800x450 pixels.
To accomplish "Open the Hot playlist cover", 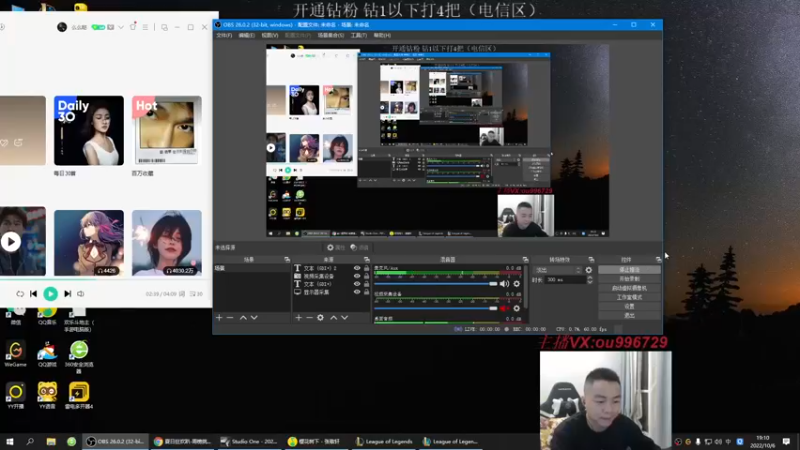I will 167,130.
